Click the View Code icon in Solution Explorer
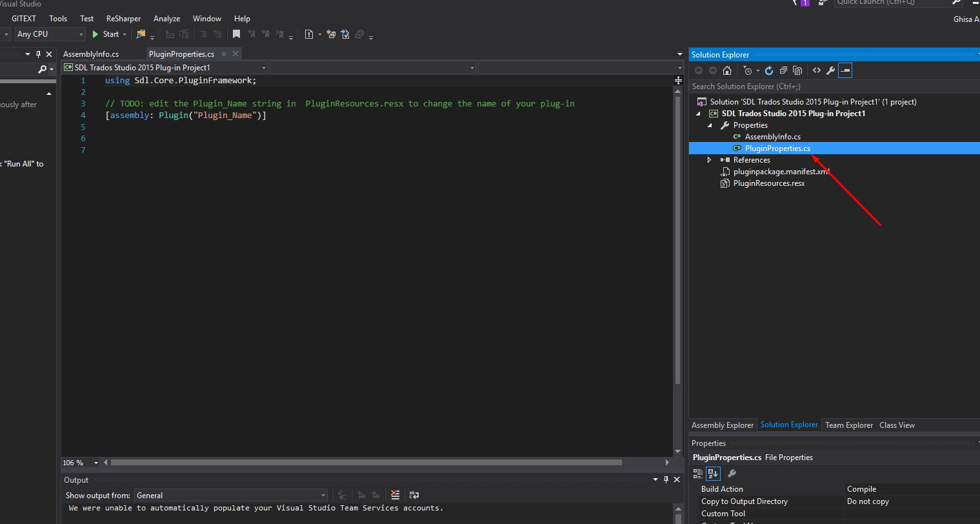This screenshot has height=524, width=980. pyautogui.click(x=817, y=70)
